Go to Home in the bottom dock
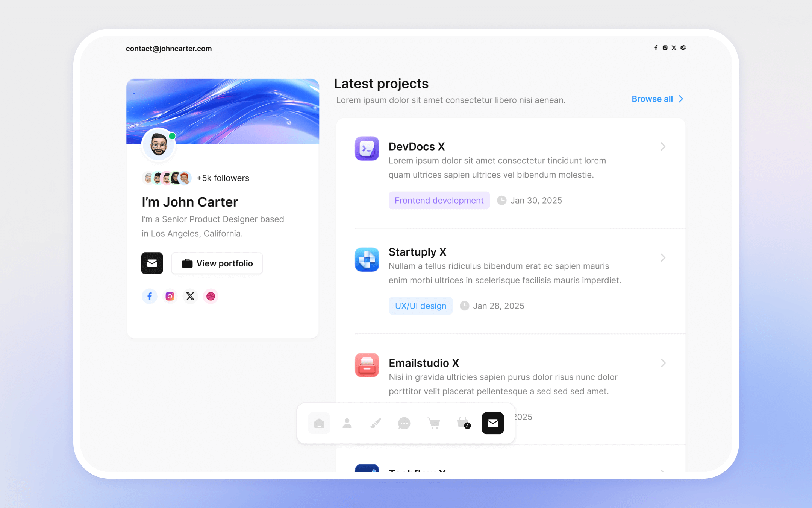 click(319, 423)
